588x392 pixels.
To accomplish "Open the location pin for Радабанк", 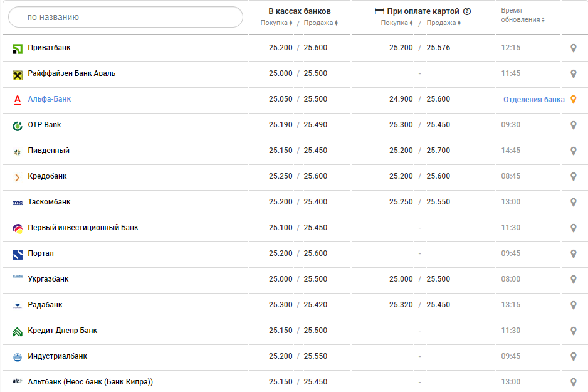I will pyautogui.click(x=573, y=305).
